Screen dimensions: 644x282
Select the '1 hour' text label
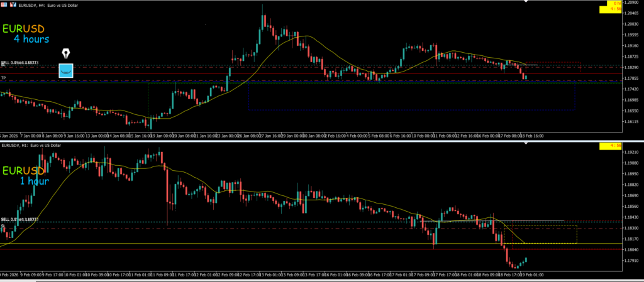tap(35, 181)
